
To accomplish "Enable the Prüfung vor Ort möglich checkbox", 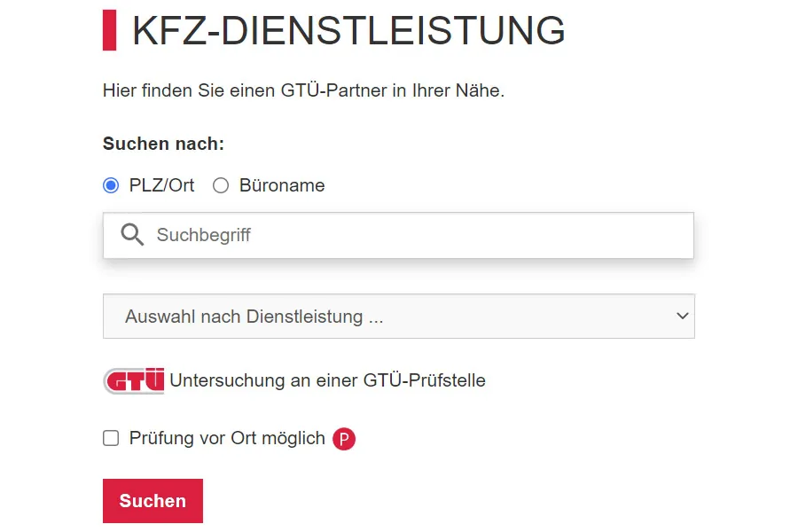I will coord(111,438).
